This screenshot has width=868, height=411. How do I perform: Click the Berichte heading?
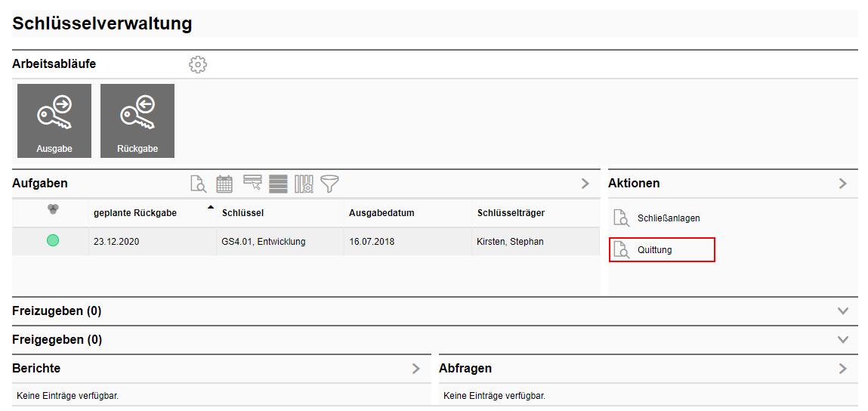(x=36, y=368)
